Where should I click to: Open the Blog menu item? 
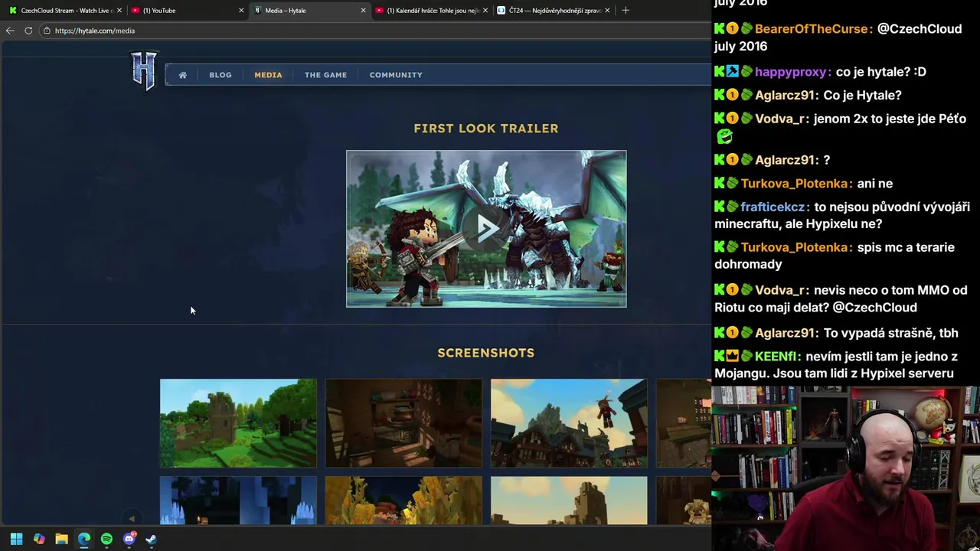click(x=220, y=75)
